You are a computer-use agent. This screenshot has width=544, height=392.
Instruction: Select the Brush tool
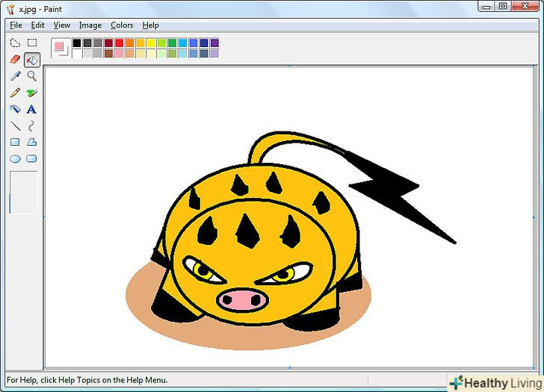(32, 93)
